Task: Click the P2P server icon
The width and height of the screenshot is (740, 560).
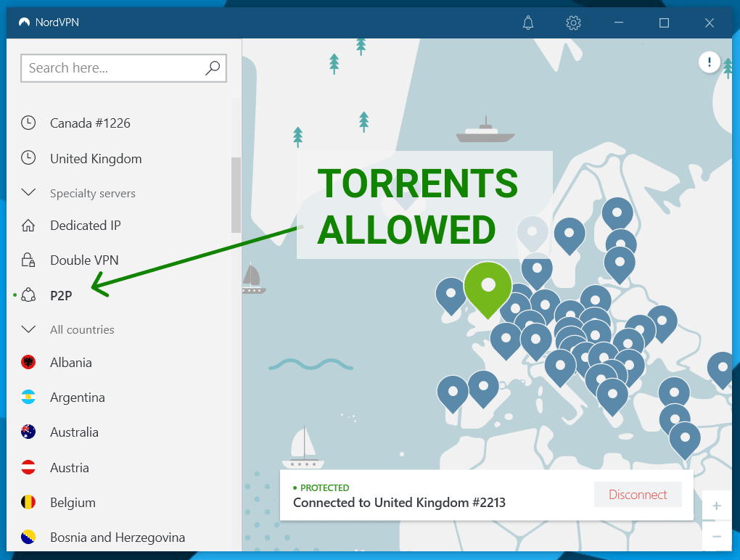Action: point(28,295)
